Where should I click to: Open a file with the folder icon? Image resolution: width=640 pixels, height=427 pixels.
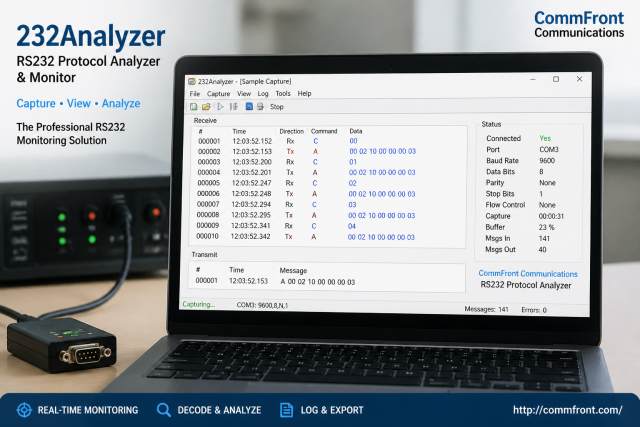(x=206, y=107)
